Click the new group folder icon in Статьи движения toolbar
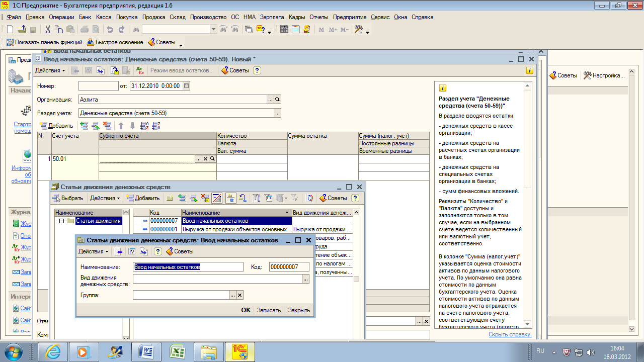Screen dimensions: 644x362 tap(170, 198)
